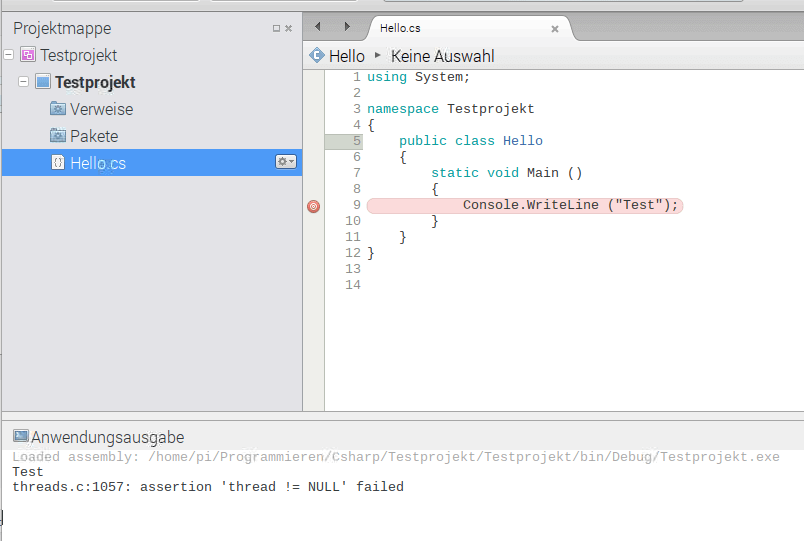Navigate forward with the right arrow
804x541 pixels.
347,27
